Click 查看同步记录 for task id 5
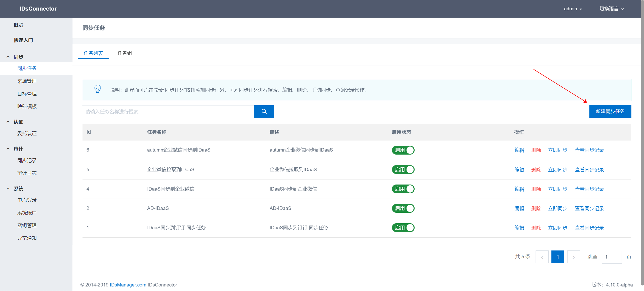Image resolution: width=644 pixels, height=291 pixels. tap(589, 170)
